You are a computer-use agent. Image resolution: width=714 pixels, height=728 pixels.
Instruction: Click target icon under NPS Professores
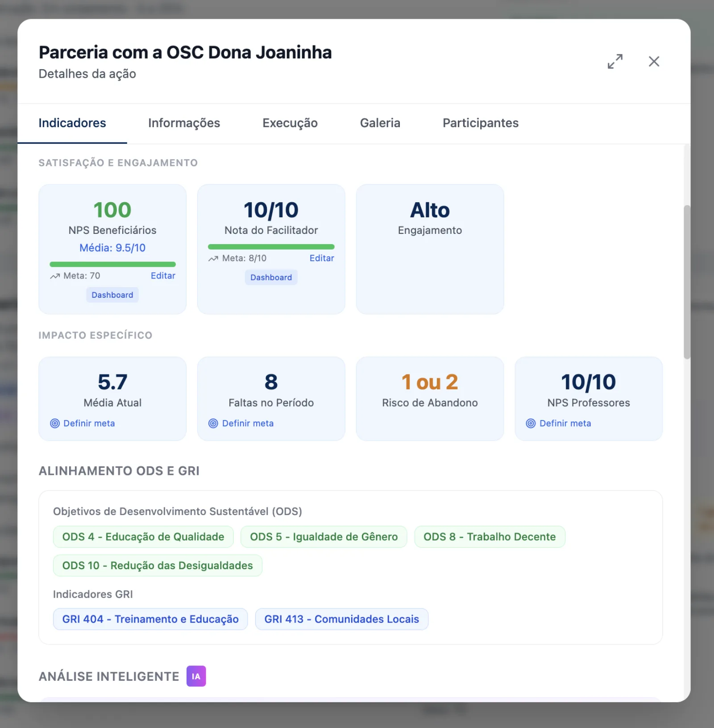[531, 423]
